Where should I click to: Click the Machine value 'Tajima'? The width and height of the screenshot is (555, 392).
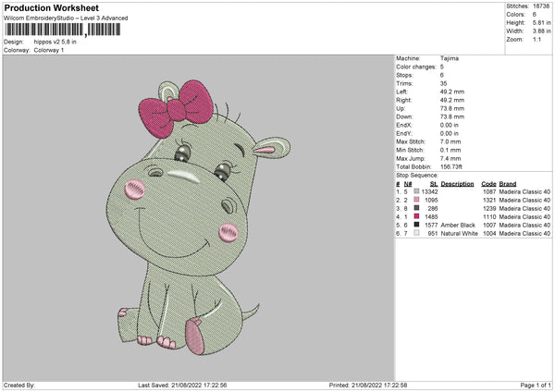(x=450, y=58)
